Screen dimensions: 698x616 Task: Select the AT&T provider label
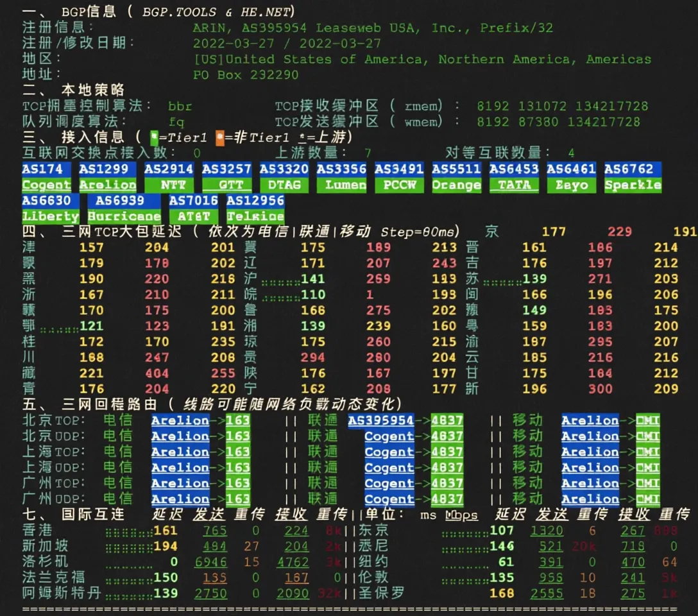[x=194, y=216]
